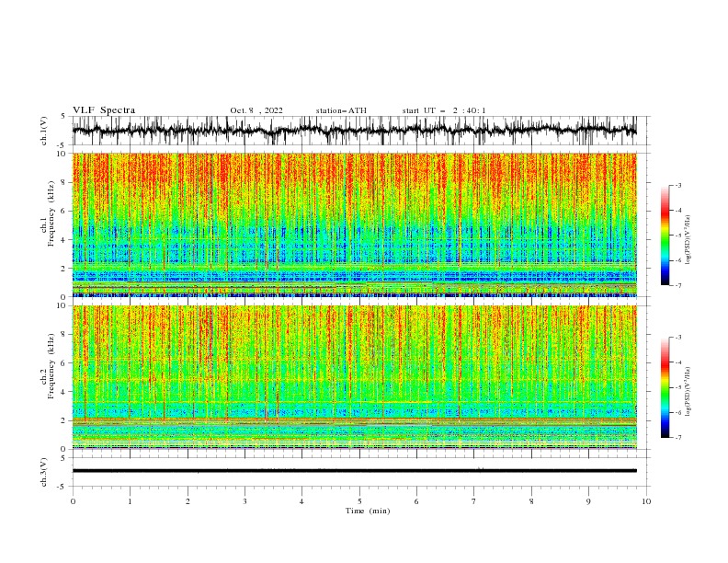
Task: Click the ch.2 frequency axis "0" tick label
Action: click(65, 449)
